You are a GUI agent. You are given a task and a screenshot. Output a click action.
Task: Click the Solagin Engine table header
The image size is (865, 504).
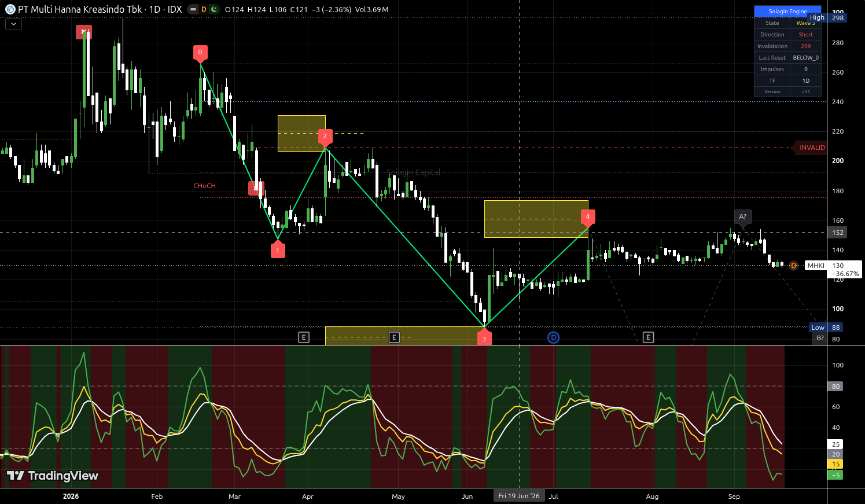787,12
